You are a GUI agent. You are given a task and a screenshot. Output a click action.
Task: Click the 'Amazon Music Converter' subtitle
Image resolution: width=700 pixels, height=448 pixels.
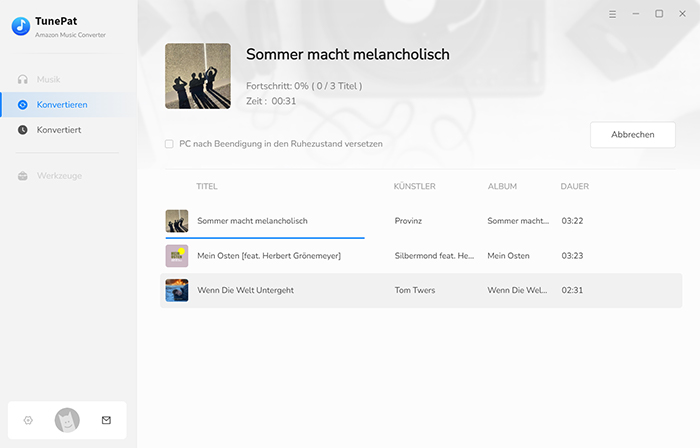tap(71, 35)
